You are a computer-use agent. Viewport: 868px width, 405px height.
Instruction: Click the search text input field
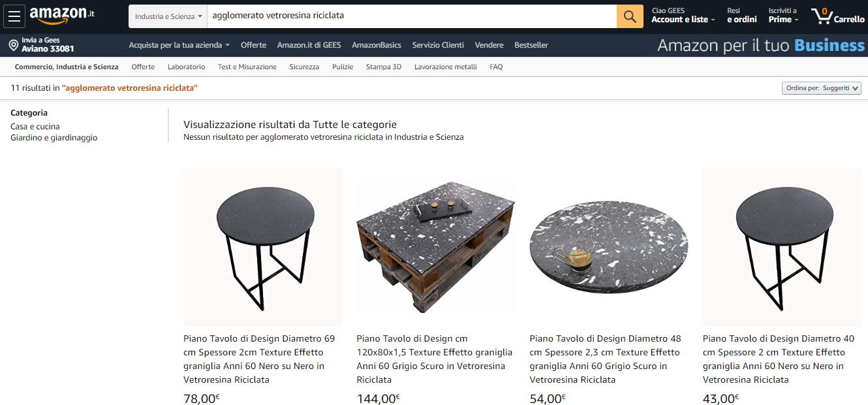(x=412, y=16)
